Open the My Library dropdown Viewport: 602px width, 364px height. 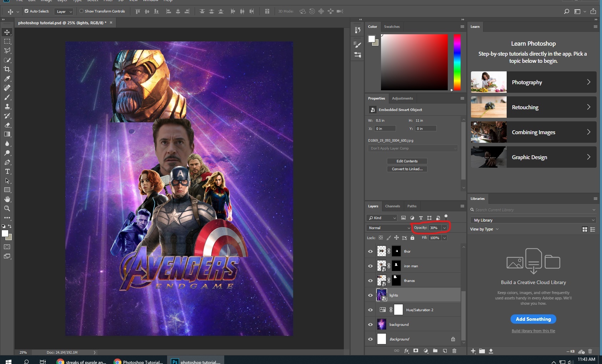tap(533, 220)
